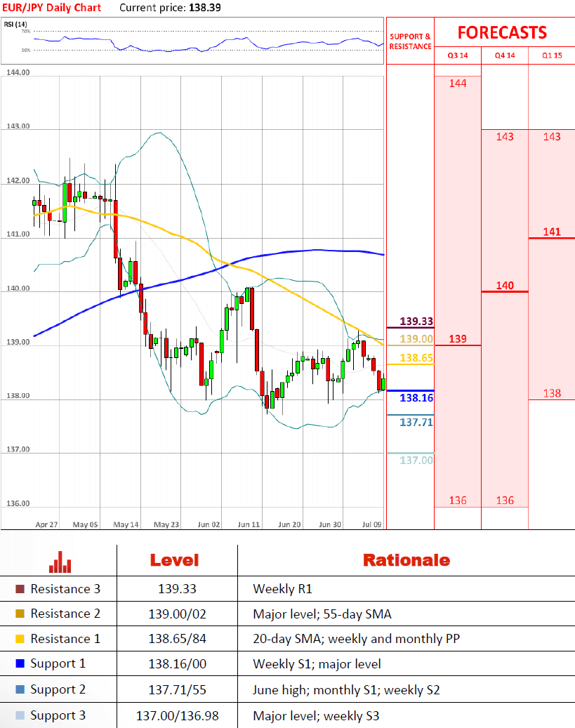Select the 'Resistance 1' row label
575x728 pixels.
pos(65,639)
